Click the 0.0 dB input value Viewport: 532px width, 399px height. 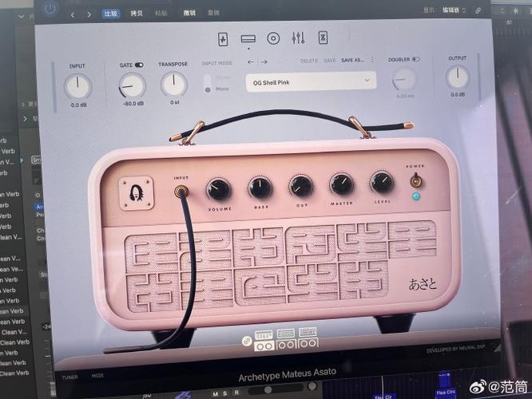(79, 105)
